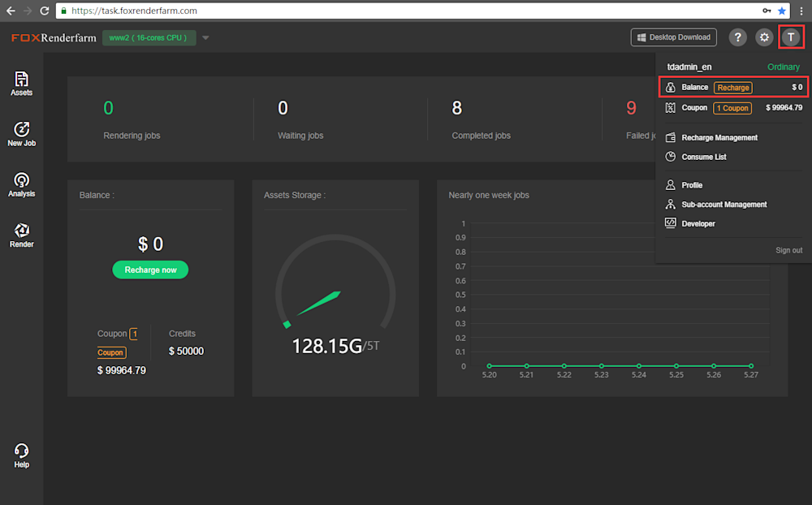812x505 pixels.
Task: Open the New Job sidebar icon
Action: (21, 134)
